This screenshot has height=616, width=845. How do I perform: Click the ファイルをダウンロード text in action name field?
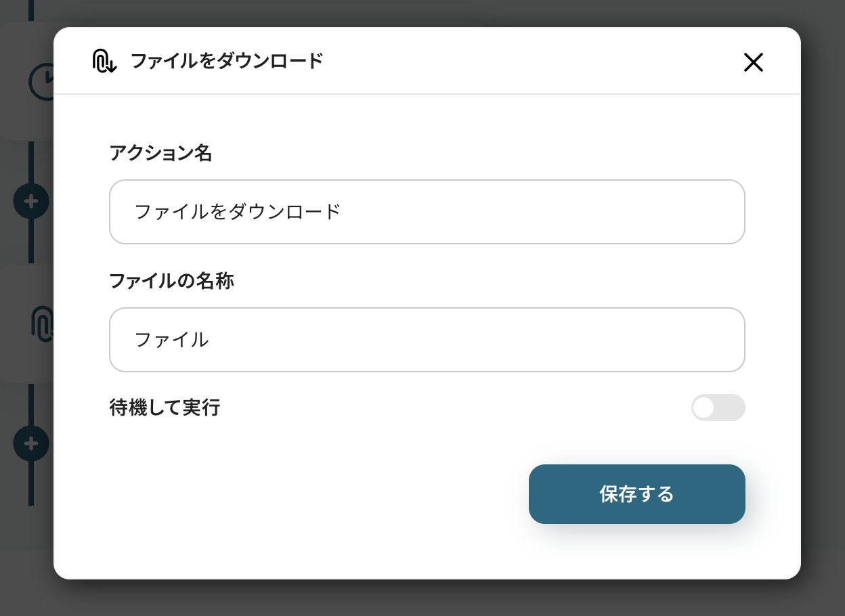tap(237, 212)
